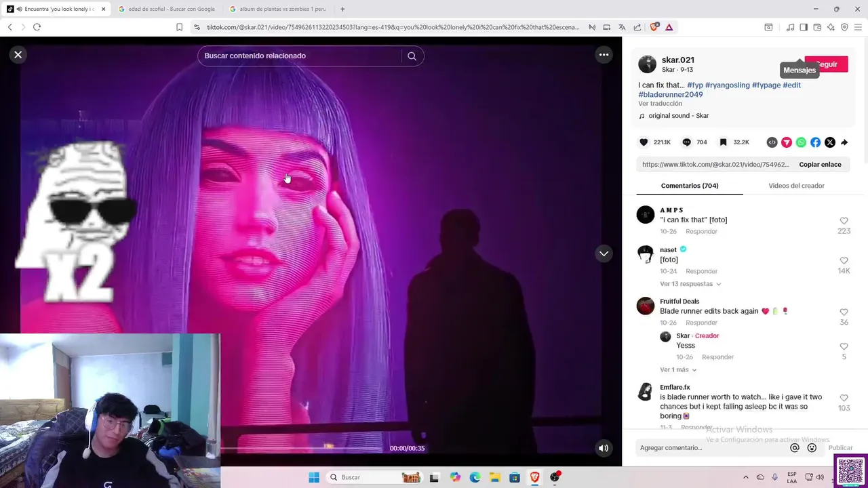Open Leo AI sparkle icon

(831, 27)
